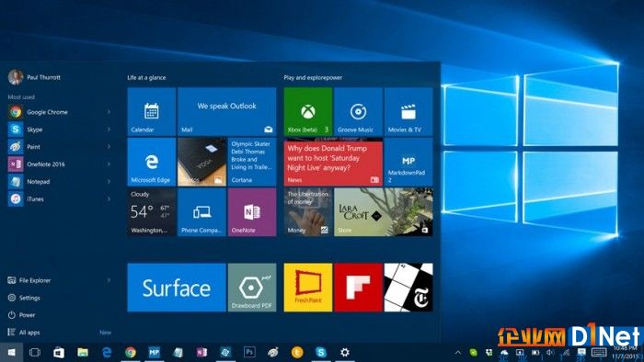This screenshot has width=644, height=362.
Task: Open the Groove Music tile
Action: coord(358,111)
